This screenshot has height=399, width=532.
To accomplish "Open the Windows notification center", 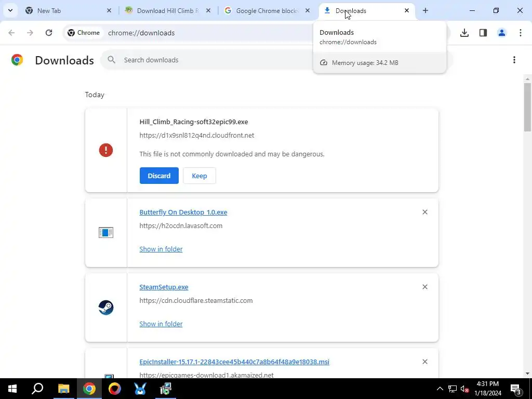I will tap(516, 389).
